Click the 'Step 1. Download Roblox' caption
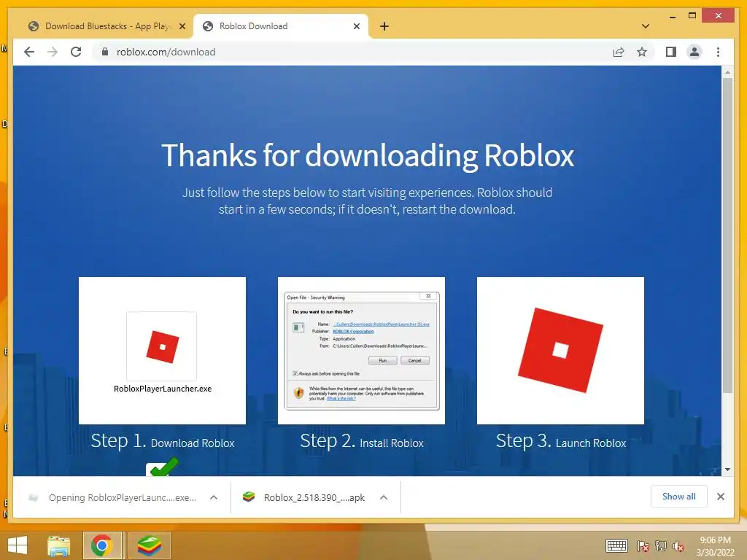 (163, 441)
